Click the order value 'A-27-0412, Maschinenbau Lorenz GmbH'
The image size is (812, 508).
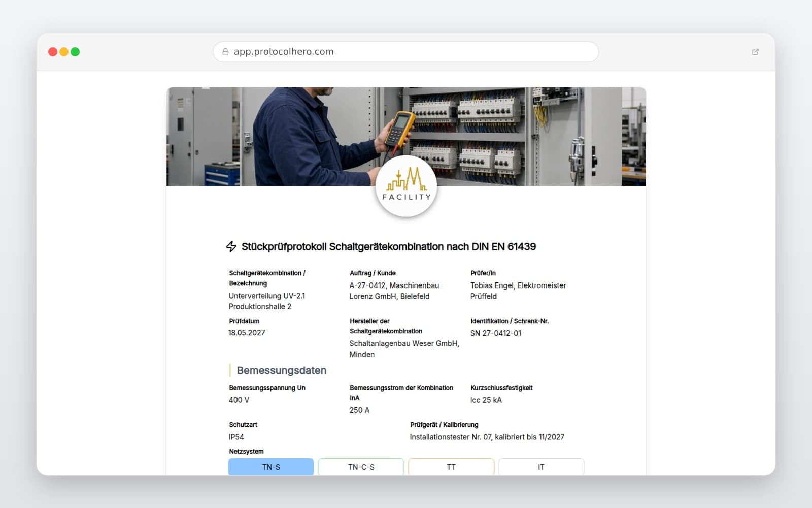(394, 291)
